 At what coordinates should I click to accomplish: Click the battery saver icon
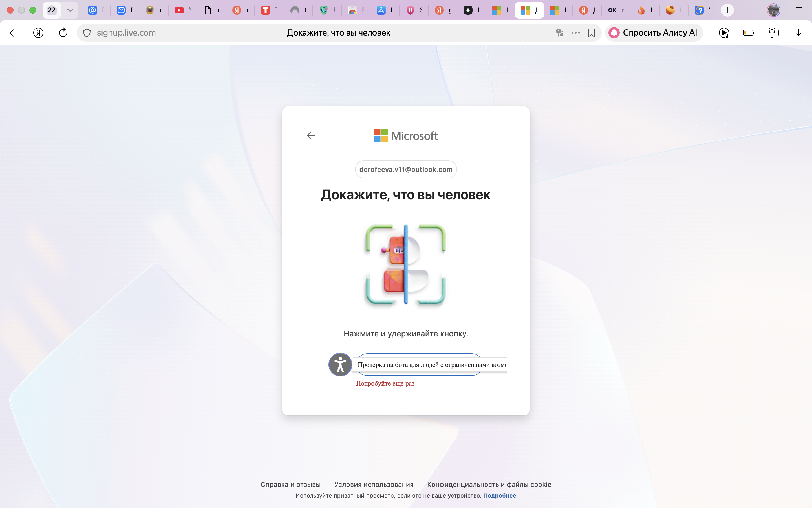point(749,32)
